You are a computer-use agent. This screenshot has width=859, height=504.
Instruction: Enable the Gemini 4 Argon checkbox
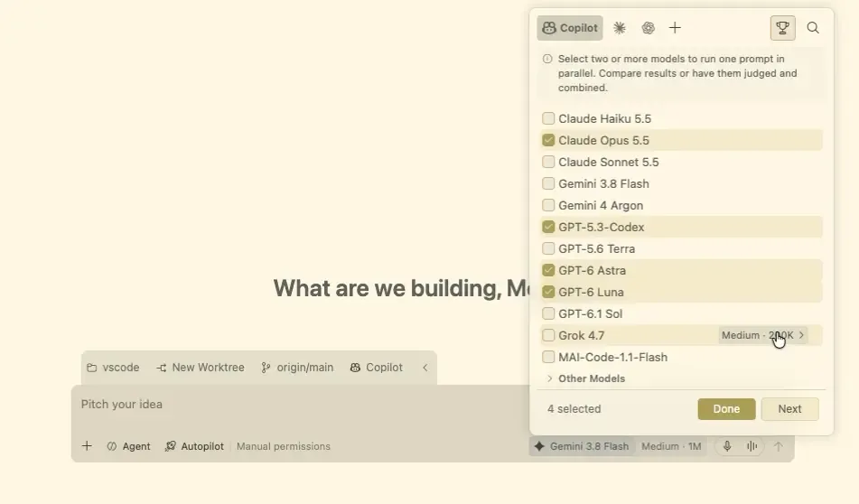point(548,205)
